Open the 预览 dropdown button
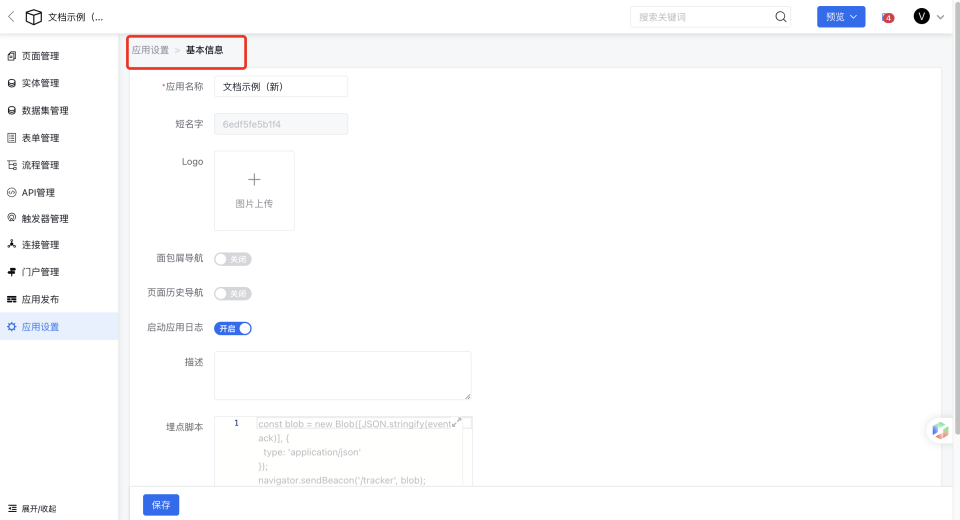This screenshot has height=520, width=960. 840,17
